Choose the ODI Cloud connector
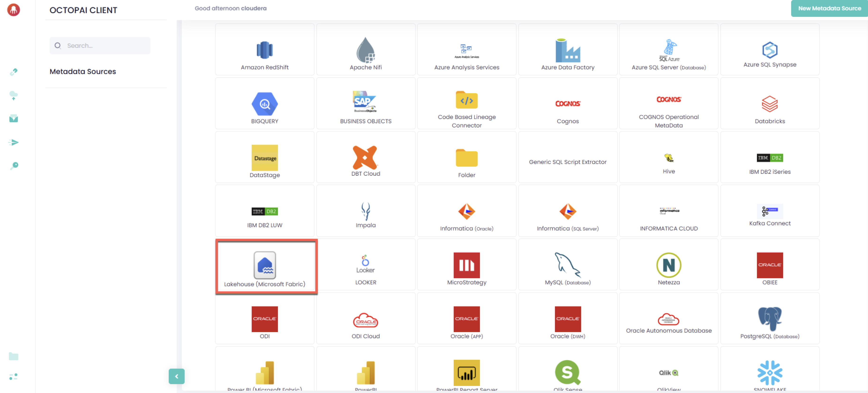868x393 pixels. pyautogui.click(x=366, y=319)
